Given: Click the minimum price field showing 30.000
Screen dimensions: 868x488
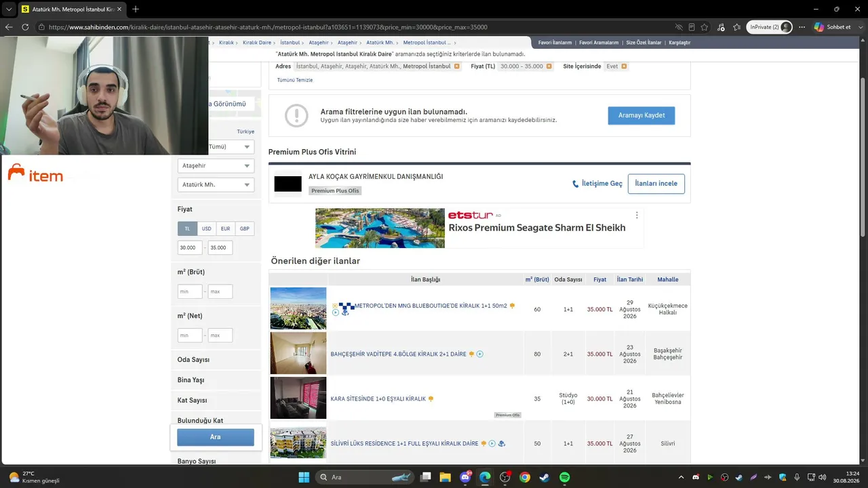Looking at the screenshot, I should point(190,248).
